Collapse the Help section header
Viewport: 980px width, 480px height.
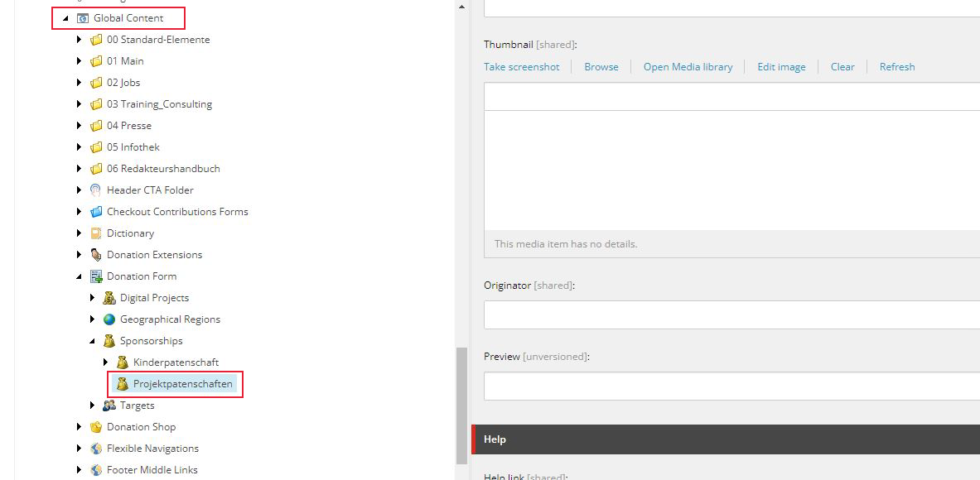(726, 439)
